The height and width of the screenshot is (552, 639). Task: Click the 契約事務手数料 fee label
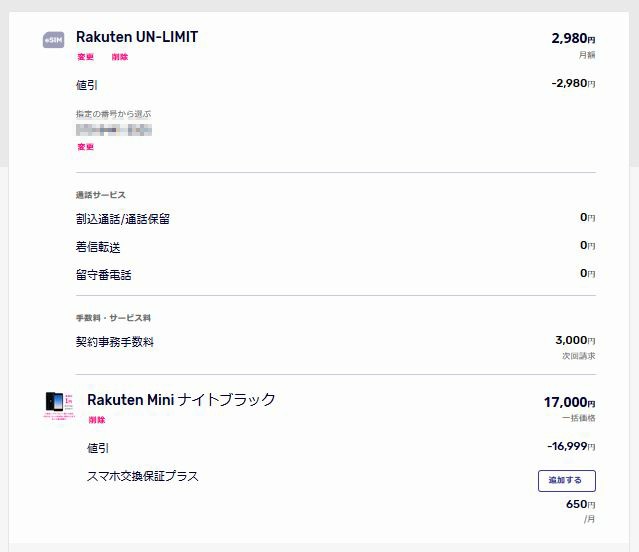point(115,342)
